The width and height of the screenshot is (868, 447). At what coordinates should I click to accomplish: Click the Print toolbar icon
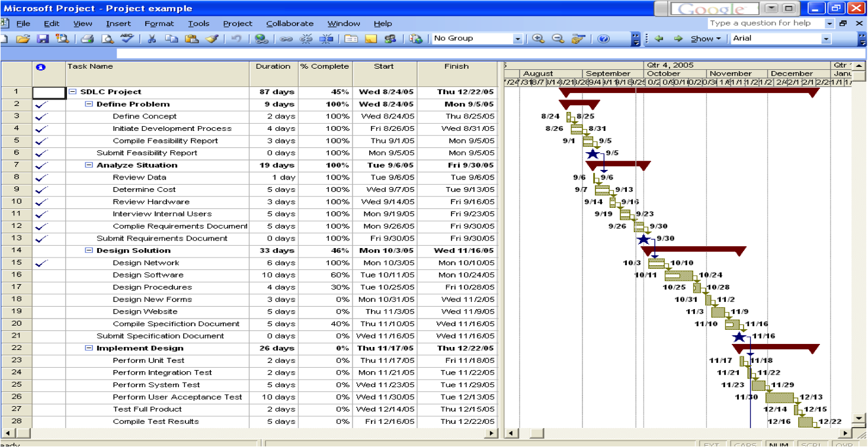point(87,38)
